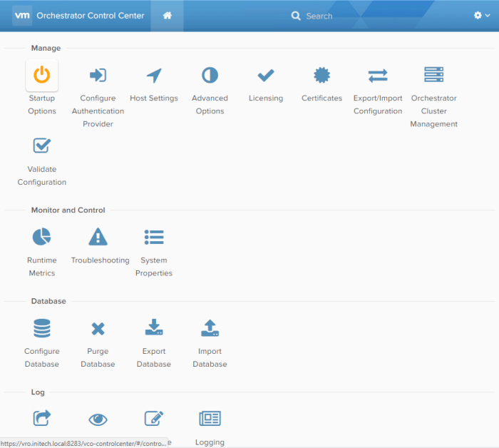Click the Purge Database icon

pos(98,328)
